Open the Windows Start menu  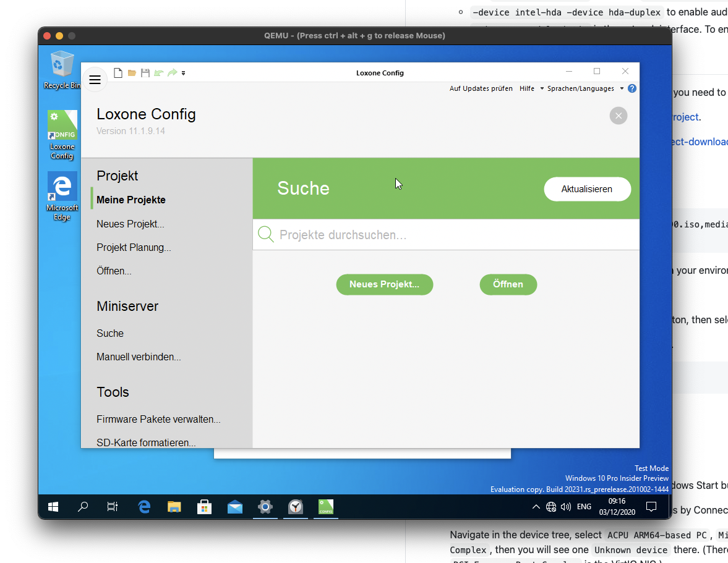53,507
